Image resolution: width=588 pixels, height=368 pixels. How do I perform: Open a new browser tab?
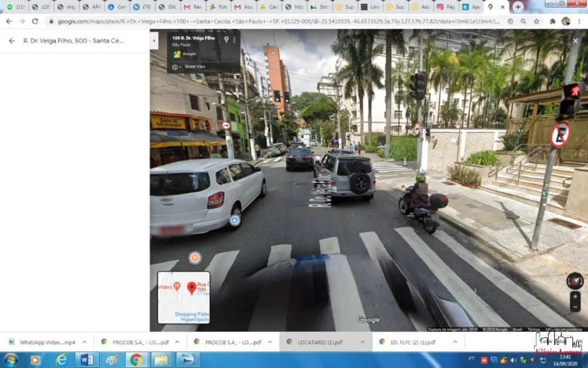[518, 6]
